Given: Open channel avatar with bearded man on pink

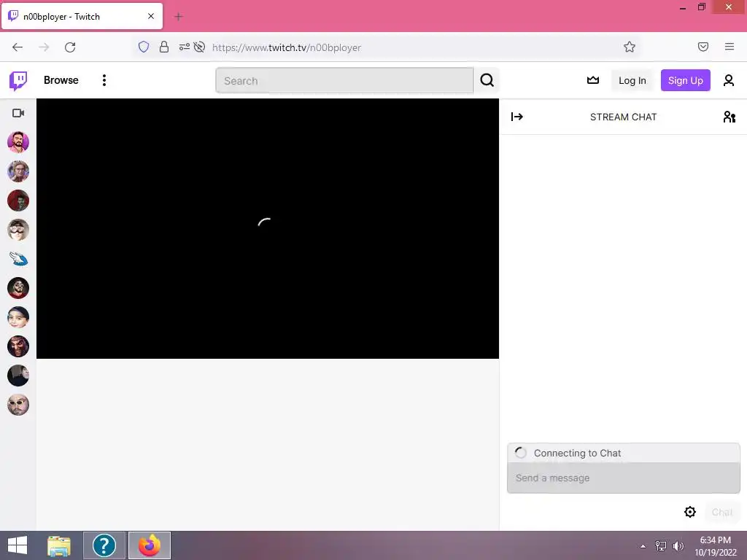Looking at the screenshot, I should [x=18, y=142].
